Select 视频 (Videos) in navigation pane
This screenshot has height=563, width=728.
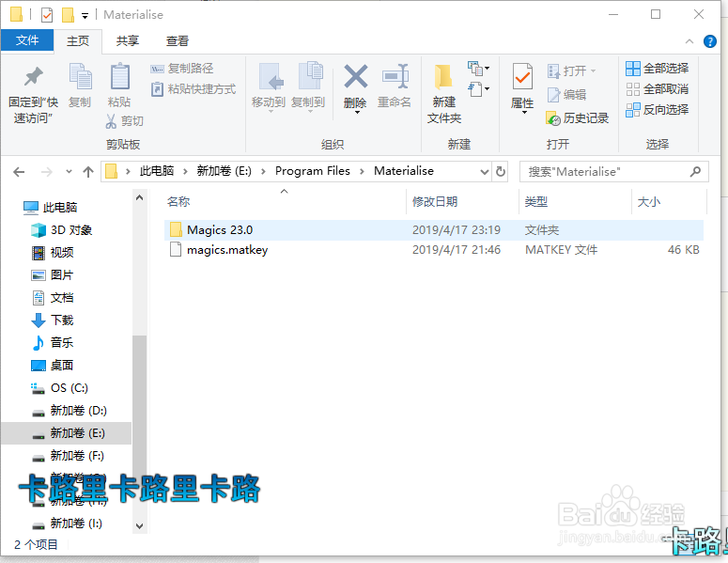pos(53,252)
